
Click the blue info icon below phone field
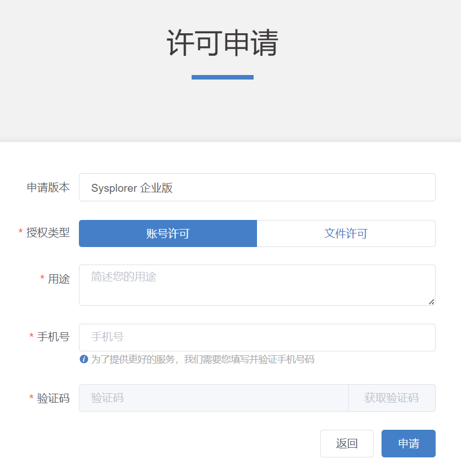tap(84, 359)
